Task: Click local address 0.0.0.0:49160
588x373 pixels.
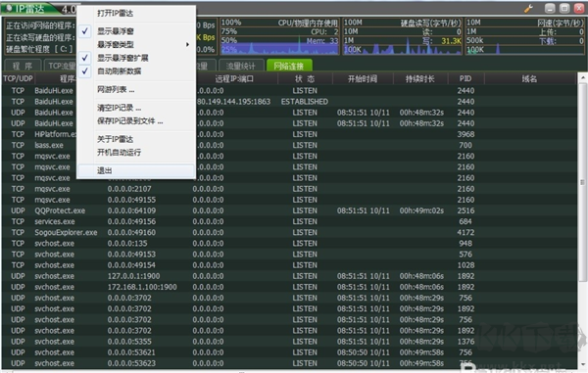Action: [131, 233]
